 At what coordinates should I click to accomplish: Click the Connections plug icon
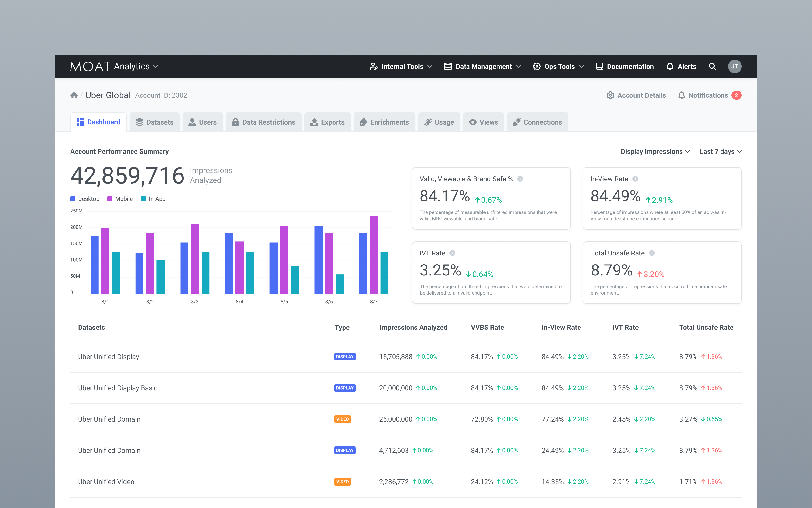point(517,122)
